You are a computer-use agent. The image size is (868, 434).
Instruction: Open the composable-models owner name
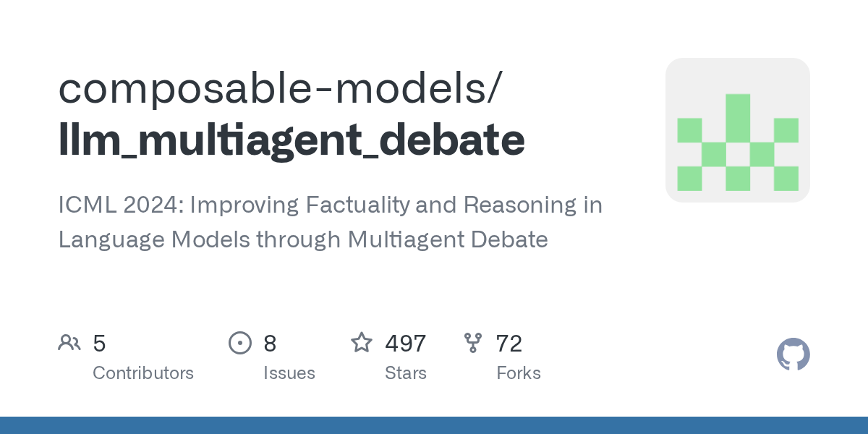click(279, 87)
